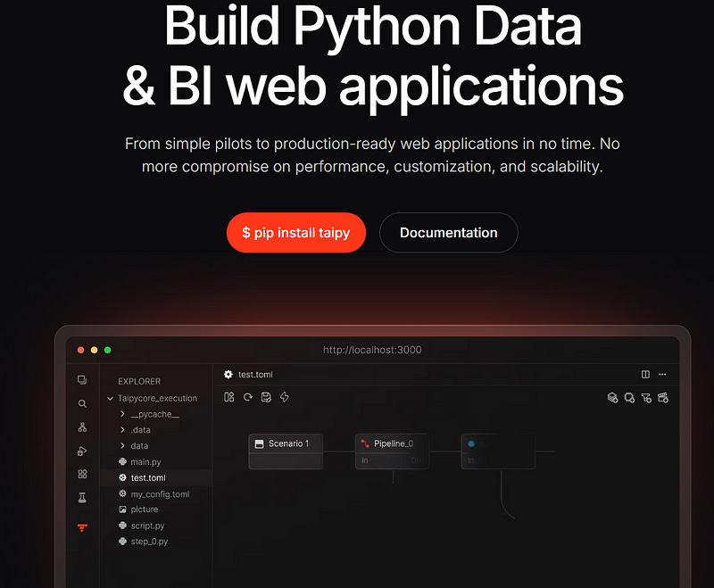The width and height of the screenshot is (714, 588).
Task: Open my_config.toml in the explorer
Action: [160, 494]
